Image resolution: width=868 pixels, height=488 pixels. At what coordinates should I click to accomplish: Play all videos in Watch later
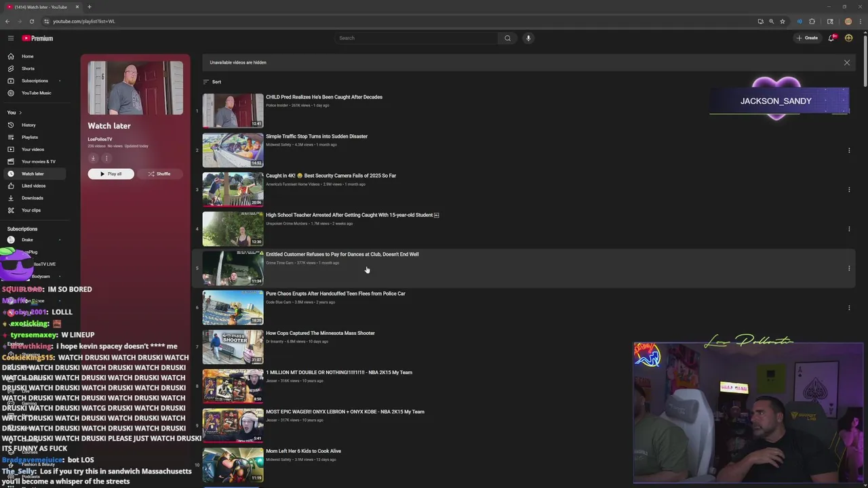pyautogui.click(x=111, y=174)
